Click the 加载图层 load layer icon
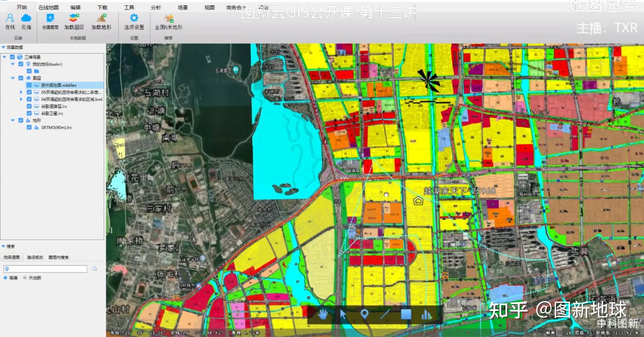Image resolution: width=644 pixels, height=337 pixels. [x=74, y=18]
